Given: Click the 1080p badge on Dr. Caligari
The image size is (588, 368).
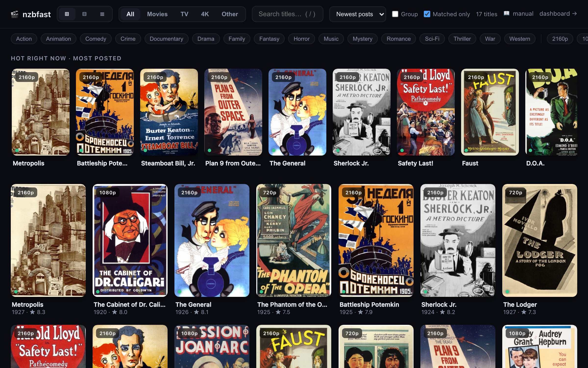Looking at the screenshot, I should (108, 193).
